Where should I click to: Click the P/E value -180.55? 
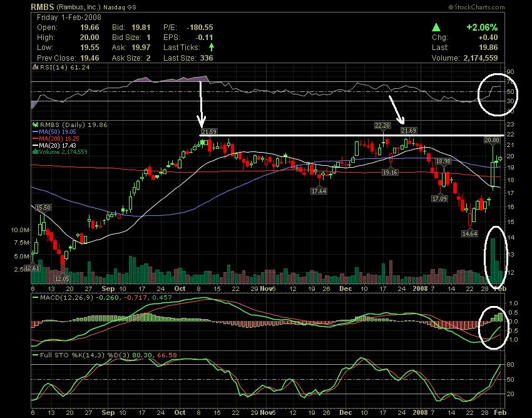click(x=200, y=28)
